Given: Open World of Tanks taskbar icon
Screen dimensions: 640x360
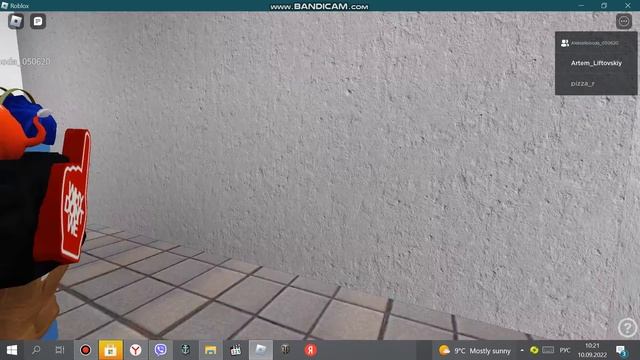Looking at the screenshot, I should [x=285, y=350].
